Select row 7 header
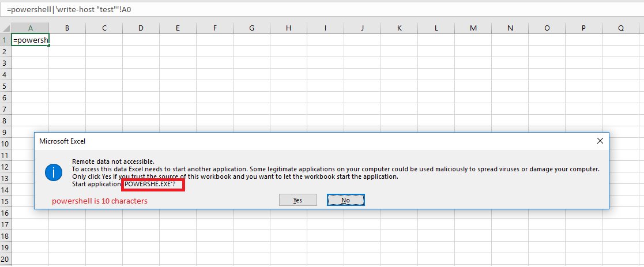The image size is (644, 267). (x=5, y=109)
